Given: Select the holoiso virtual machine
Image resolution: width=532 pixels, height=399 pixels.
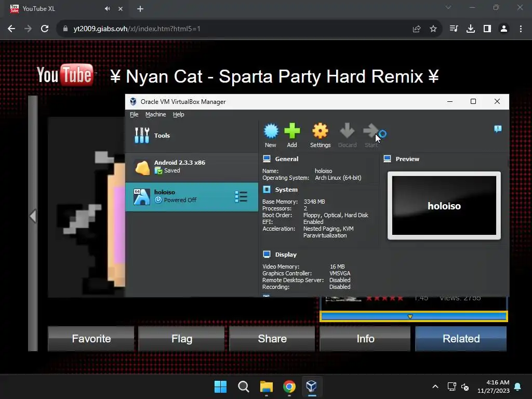Looking at the screenshot, I should click(x=191, y=197).
